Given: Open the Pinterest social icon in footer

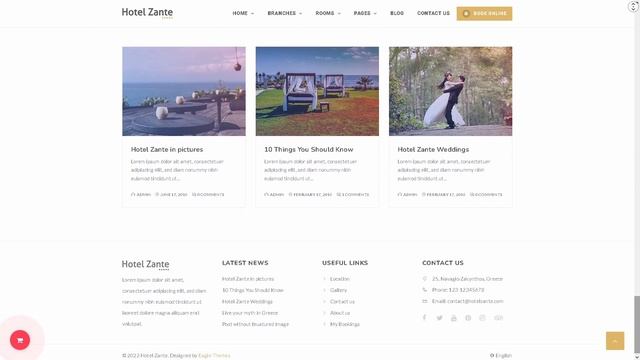Looking at the screenshot, I should coord(468,318).
